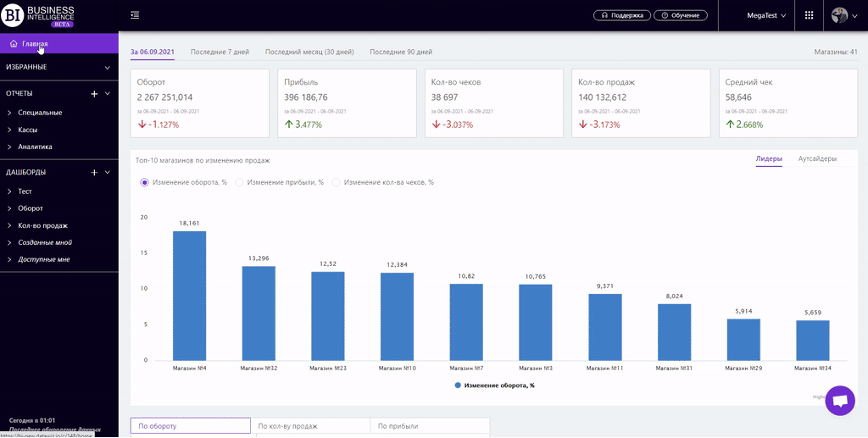Image resolution: width=868 pixels, height=438 pixels.
Task: Click the plus icon next to ОТЧЕТЫ
Action: pos(94,94)
